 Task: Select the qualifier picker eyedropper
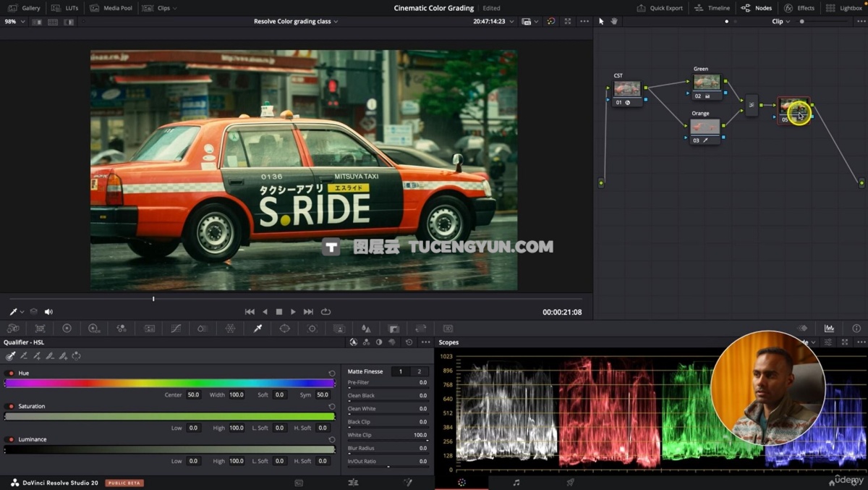[x=11, y=356]
